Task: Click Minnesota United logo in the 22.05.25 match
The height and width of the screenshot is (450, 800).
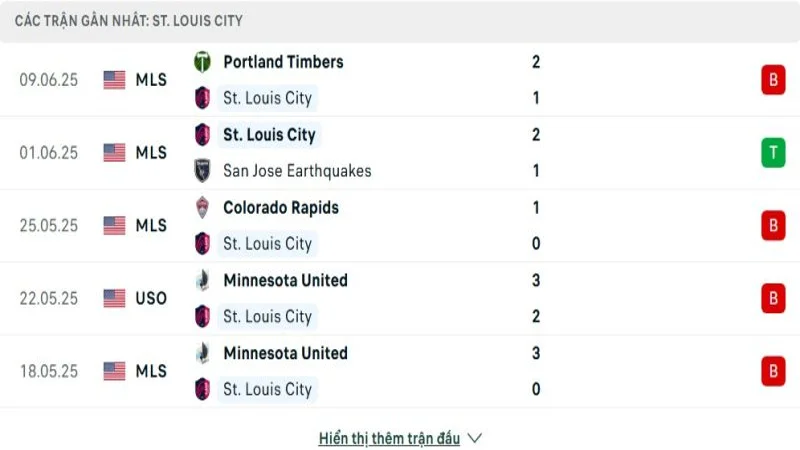Action: pyautogui.click(x=202, y=281)
